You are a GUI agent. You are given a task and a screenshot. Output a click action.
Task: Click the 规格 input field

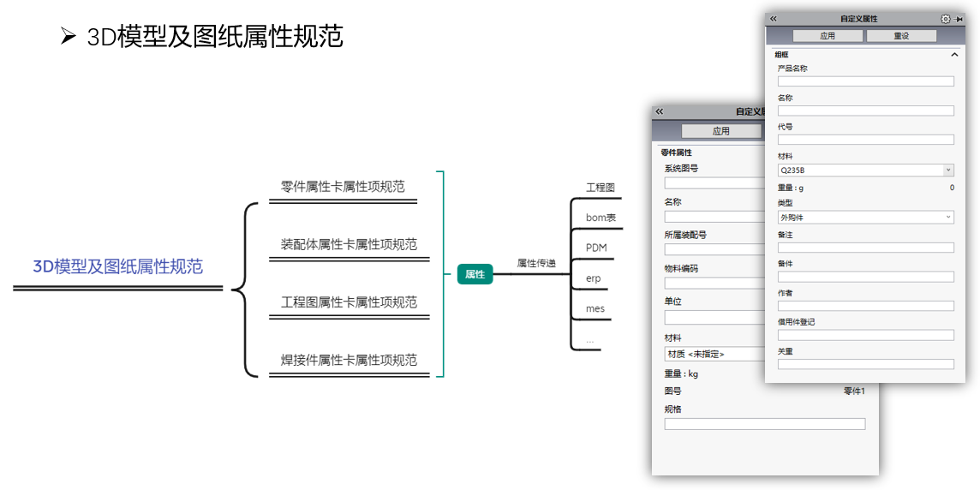tap(764, 423)
